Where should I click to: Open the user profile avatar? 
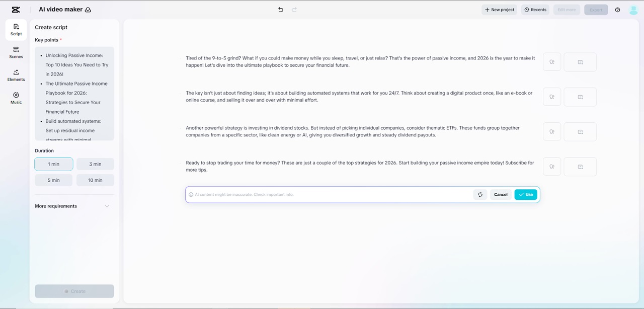633,10
